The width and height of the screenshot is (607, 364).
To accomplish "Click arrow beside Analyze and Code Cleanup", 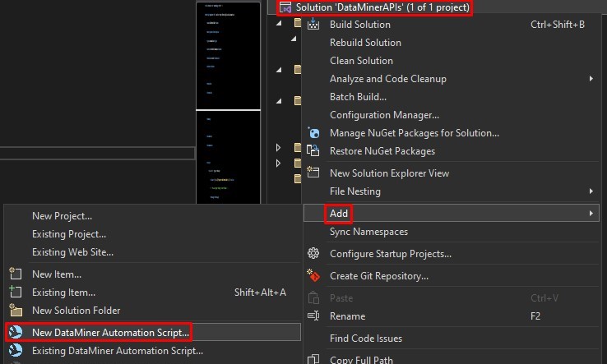I will [x=591, y=79].
